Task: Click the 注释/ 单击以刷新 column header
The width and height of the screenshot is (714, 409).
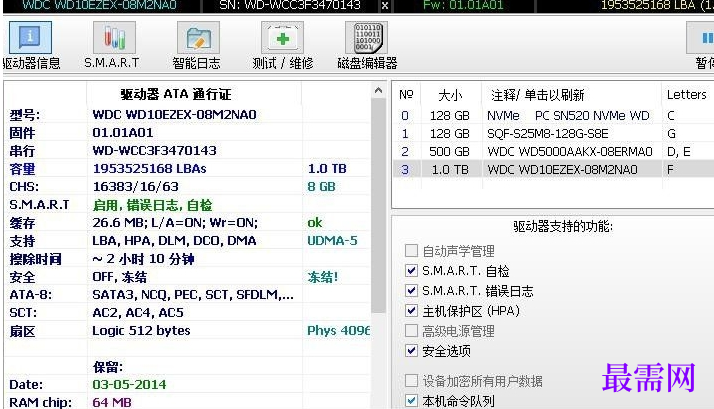Action: (x=537, y=95)
